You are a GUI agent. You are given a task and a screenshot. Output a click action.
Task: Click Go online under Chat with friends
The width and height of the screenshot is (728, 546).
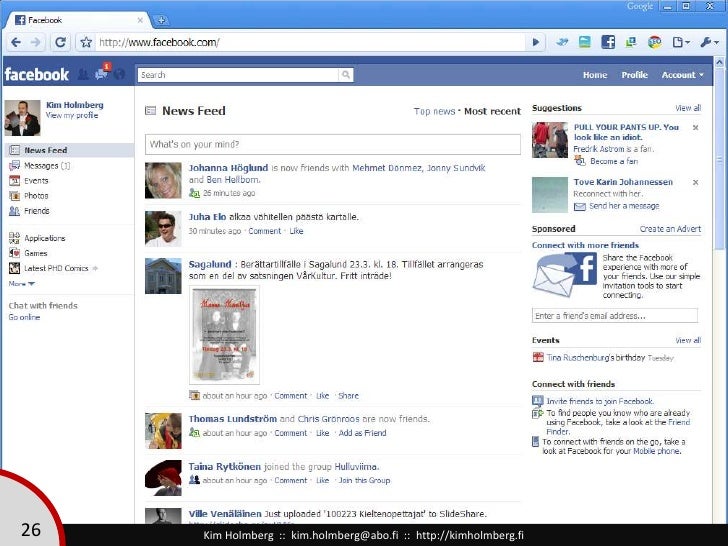[x=24, y=317]
